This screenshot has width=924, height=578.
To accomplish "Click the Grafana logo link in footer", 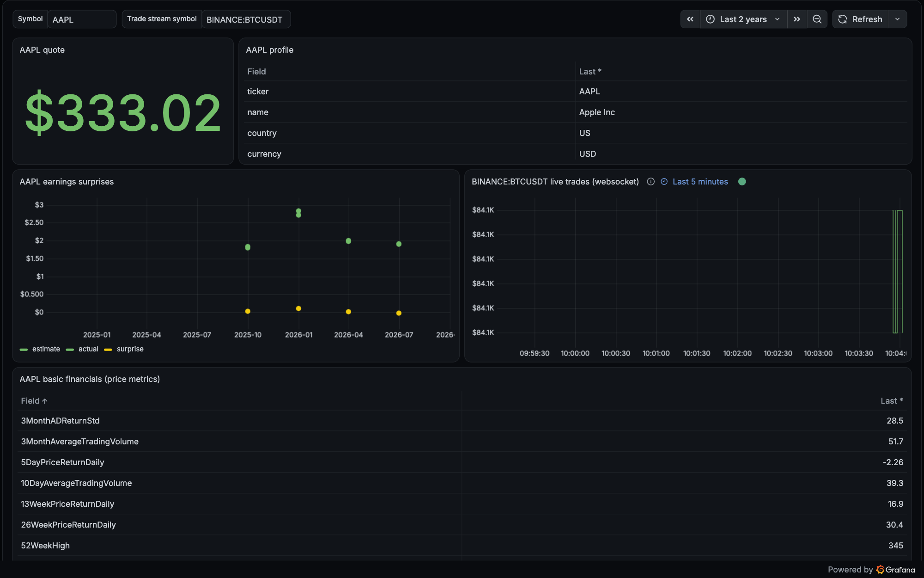I will (x=895, y=570).
